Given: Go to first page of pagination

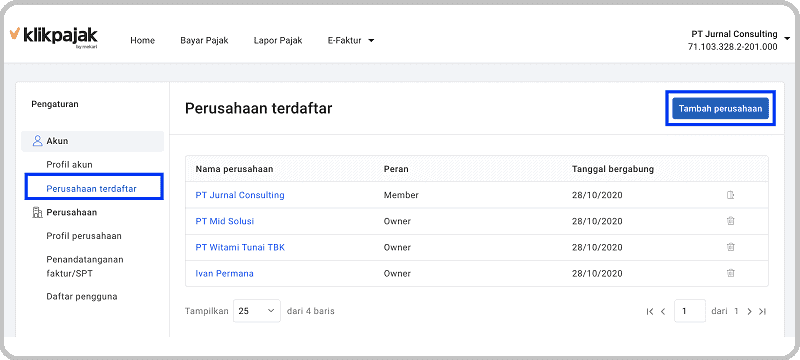Looking at the screenshot, I should click(649, 311).
